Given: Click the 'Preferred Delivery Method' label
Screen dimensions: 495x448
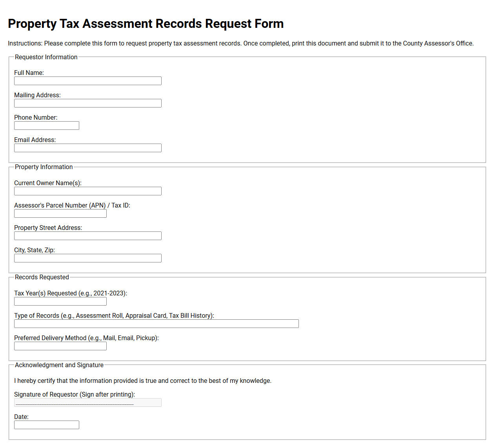Looking at the screenshot, I should pyautogui.click(x=86, y=338).
